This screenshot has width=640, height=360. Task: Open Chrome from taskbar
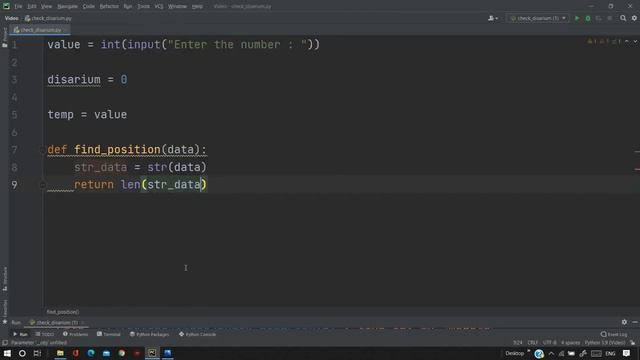(122, 353)
